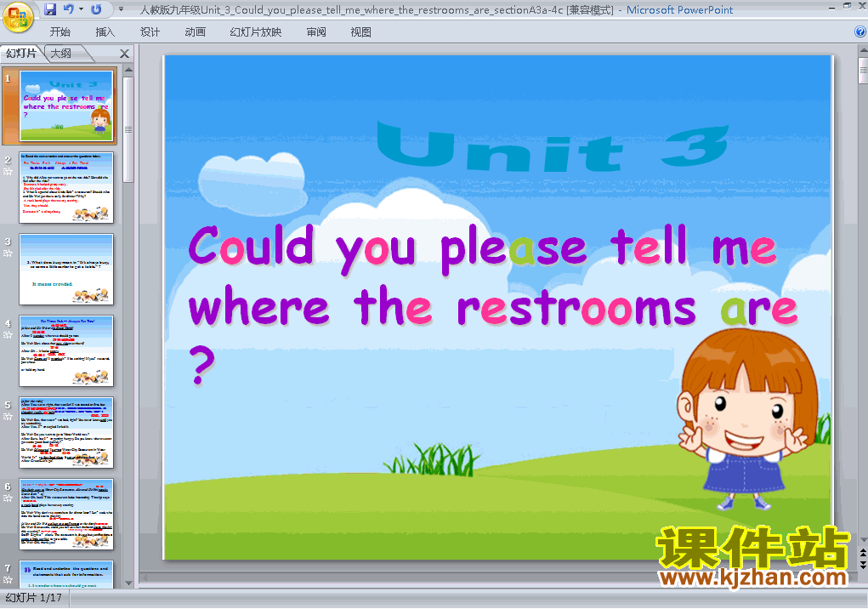
Task: Click the blue Help question mark icon
Action: [860, 31]
